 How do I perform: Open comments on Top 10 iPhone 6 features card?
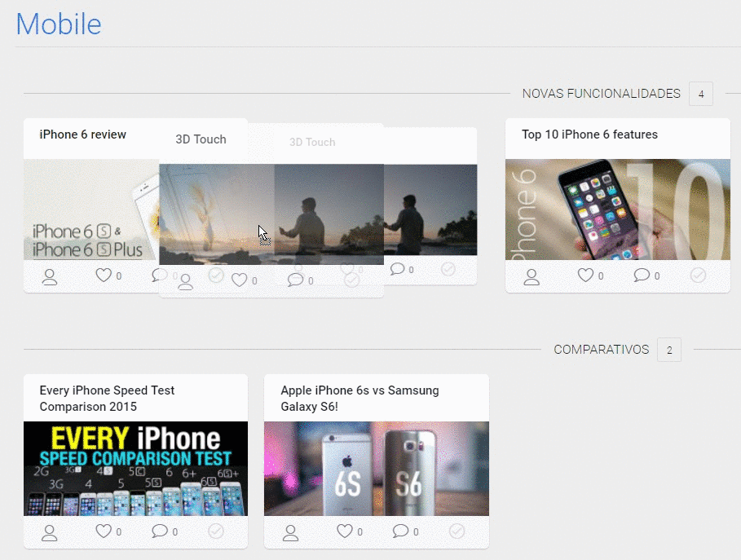pyautogui.click(x=642, y=275)
